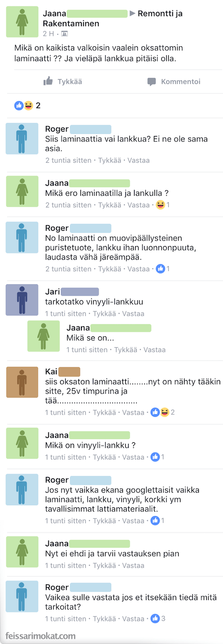Click the haha reaction on Jaana's laminaatilla comment
Image resolution: width=223 pixels, height=644 pixels.
[160, 205]
